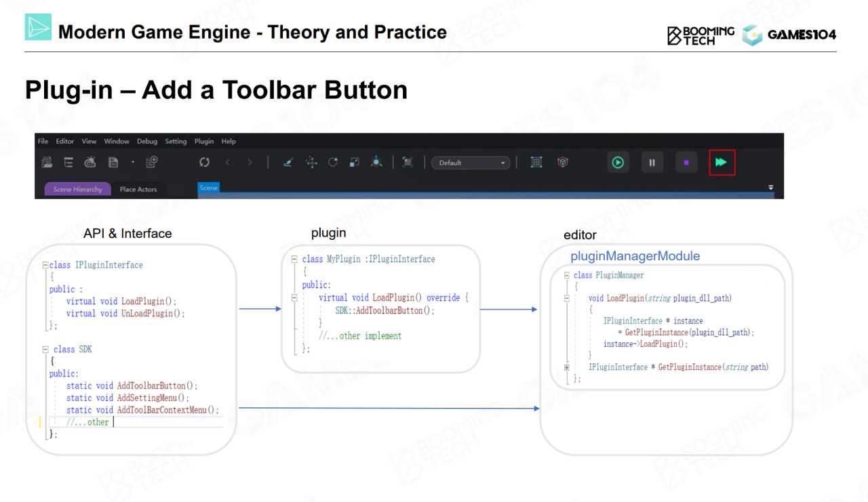Viewport: 868px width, 502px height.
Task: Select the Scene Hierarchy tab
Action: pyautogui.click(x=77, y=190)
